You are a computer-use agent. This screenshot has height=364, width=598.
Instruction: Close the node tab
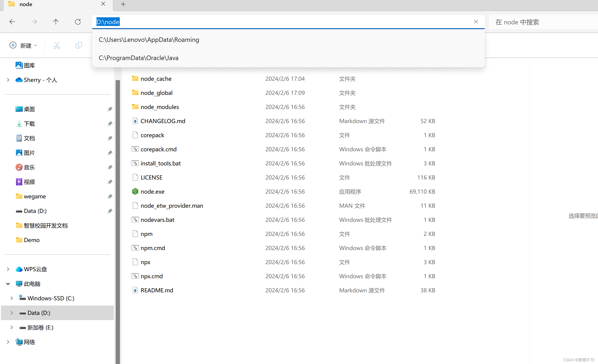pyautogui.click(x=103, y=4)
